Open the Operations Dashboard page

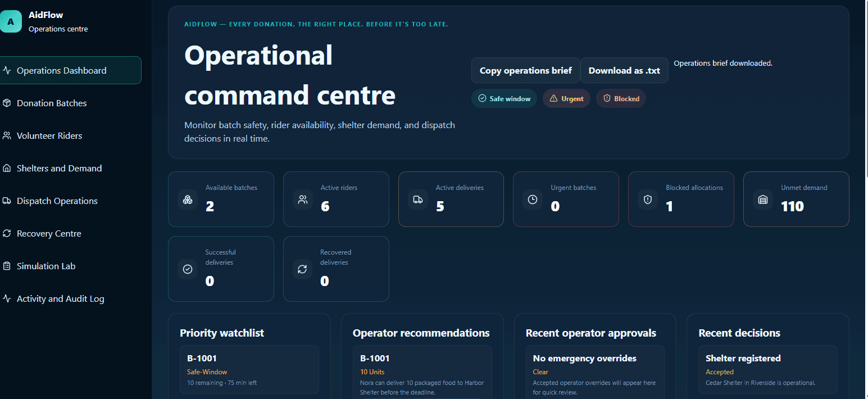tap(70, 70)
